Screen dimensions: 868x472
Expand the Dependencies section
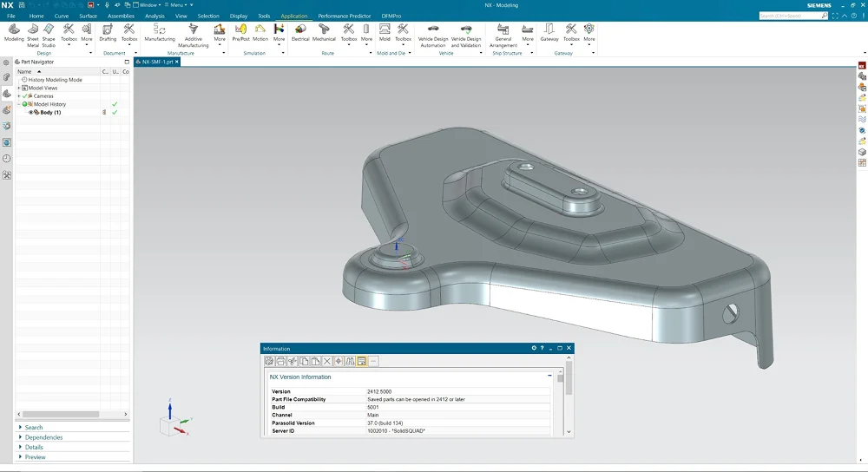[43, 437]
